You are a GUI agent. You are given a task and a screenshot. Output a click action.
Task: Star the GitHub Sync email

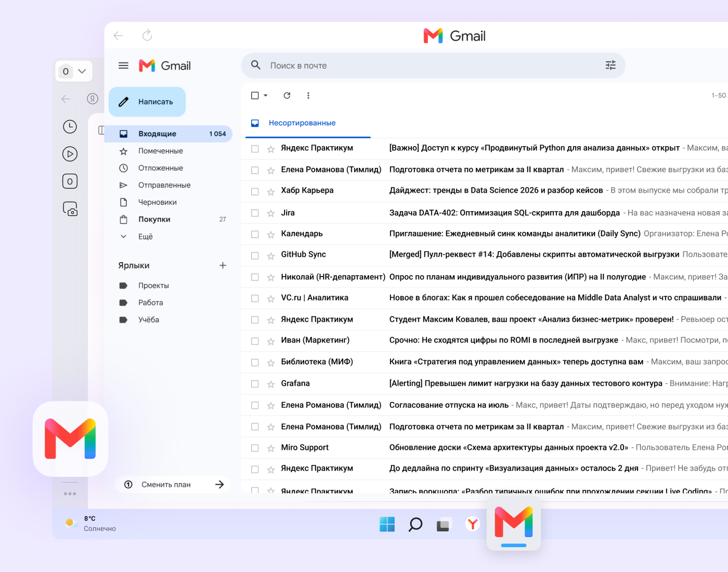(x=271, y=256)
